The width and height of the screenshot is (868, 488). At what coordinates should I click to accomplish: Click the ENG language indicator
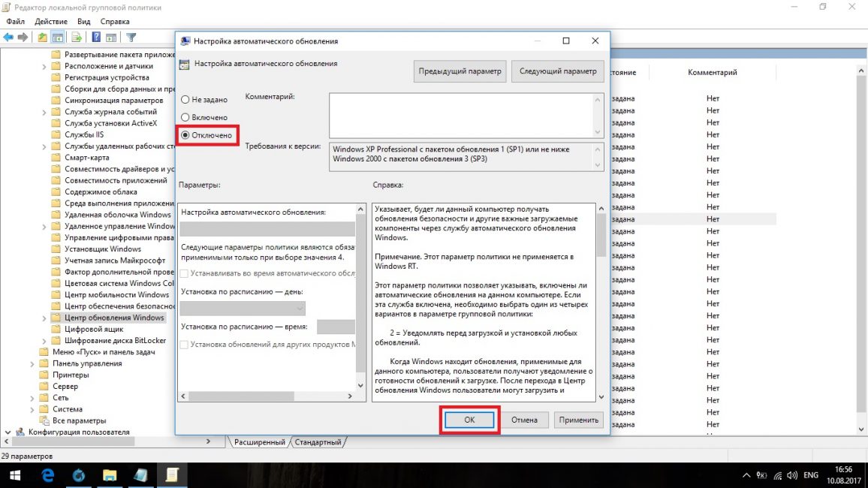(810, 475)
